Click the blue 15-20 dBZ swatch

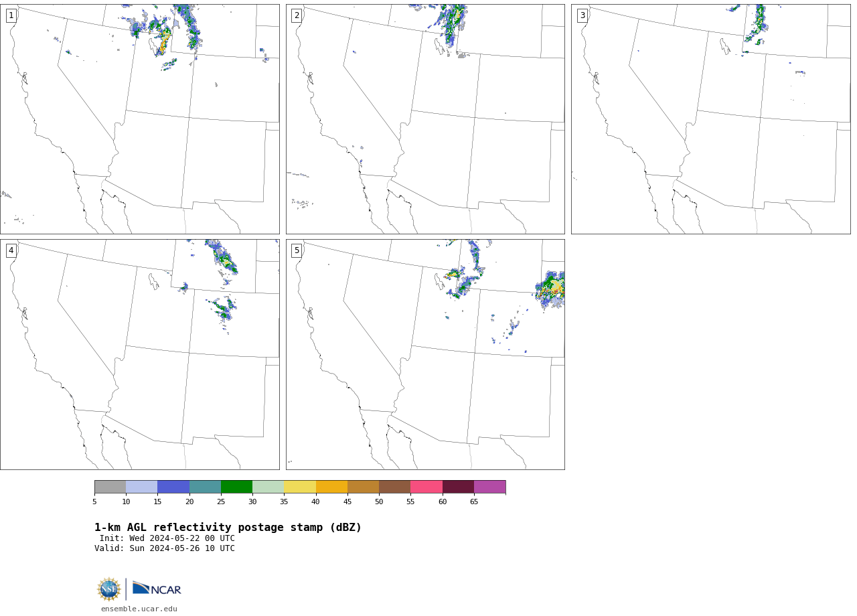click(x=173, y=487)
